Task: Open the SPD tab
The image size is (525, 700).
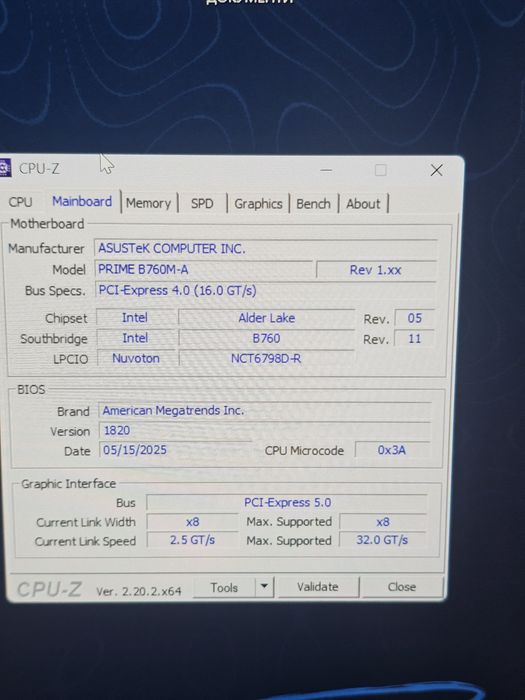Action: click(202, 204)
